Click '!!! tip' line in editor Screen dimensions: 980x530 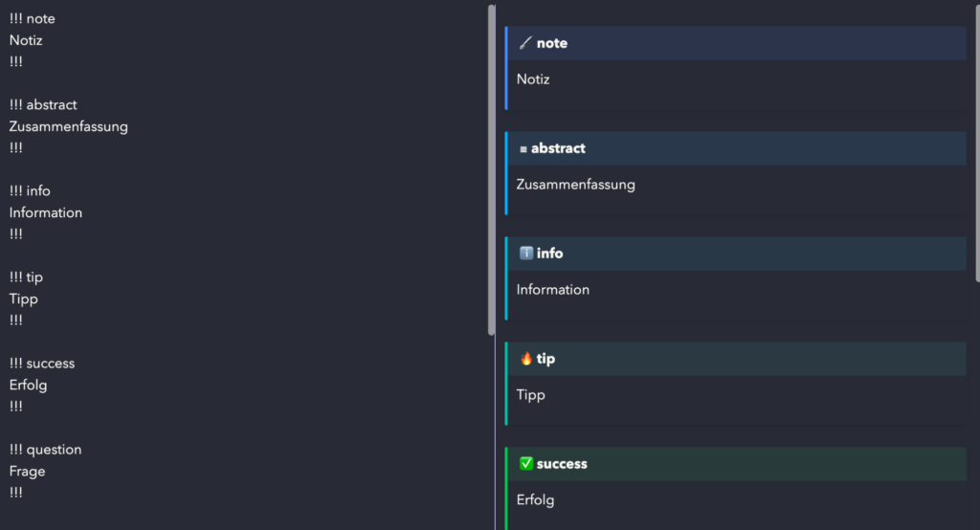26,277
